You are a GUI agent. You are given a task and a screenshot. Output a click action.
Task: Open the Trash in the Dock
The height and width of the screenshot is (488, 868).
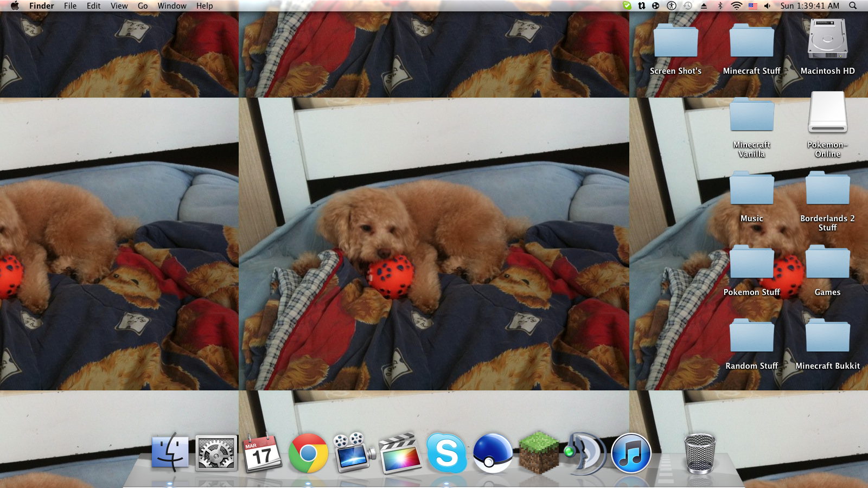(700, 453)
